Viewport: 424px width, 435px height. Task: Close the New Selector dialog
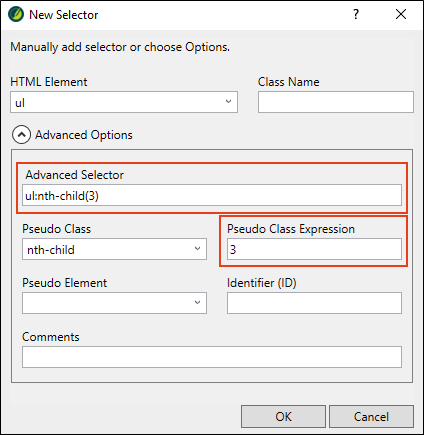click(x=401, y=14)
